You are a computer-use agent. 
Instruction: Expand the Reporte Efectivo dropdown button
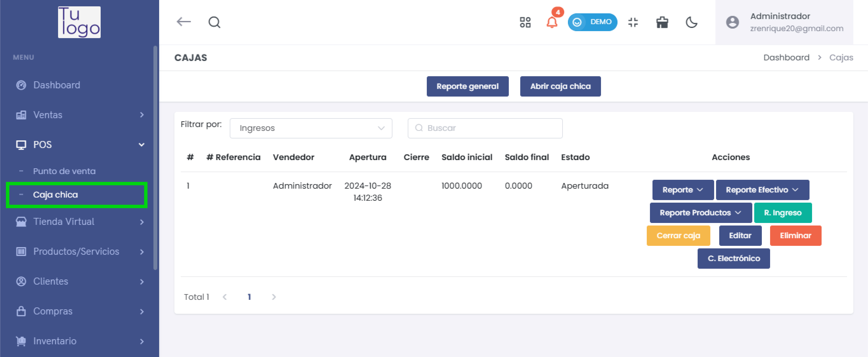[x=762, y=190]
